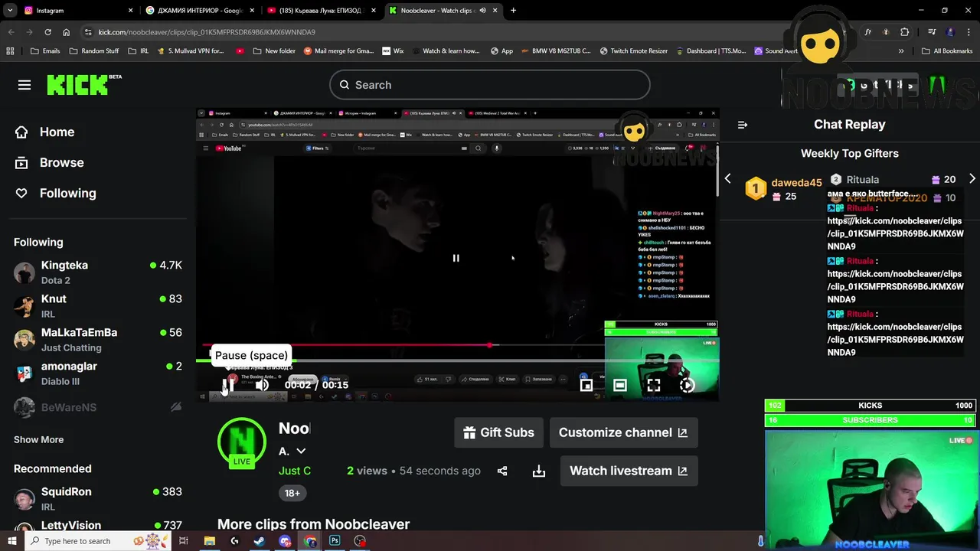Viewport: 980px width, 551px height.
Task: Show previous weekly top gifter
Action: pos(727,179)
